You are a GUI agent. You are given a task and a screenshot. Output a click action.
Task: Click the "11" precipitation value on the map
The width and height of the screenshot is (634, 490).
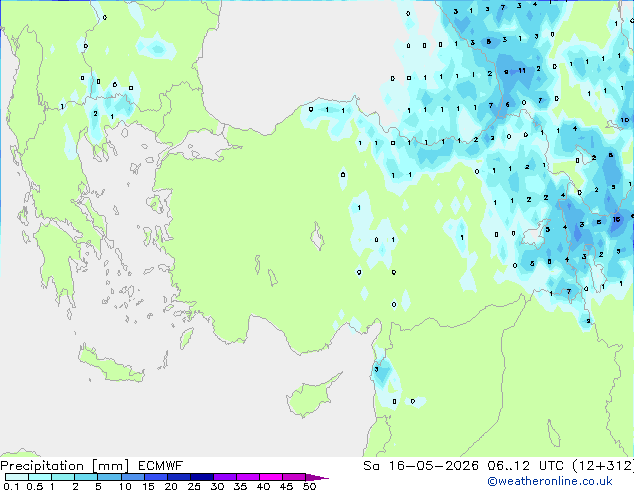click(x=522, y=71)
